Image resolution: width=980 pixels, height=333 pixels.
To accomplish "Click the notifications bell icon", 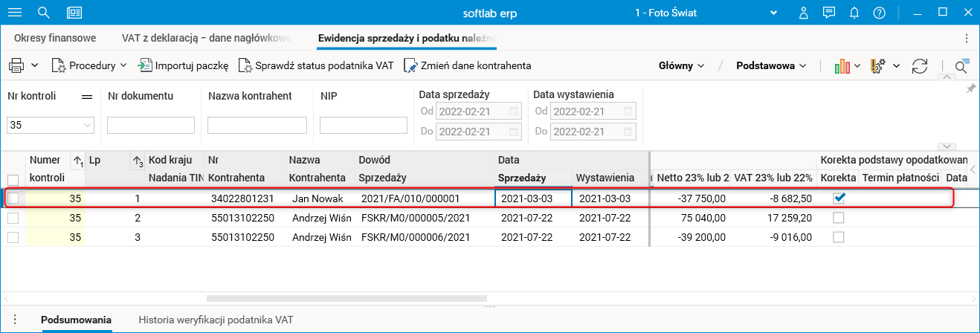I will [x=854, y=13].
